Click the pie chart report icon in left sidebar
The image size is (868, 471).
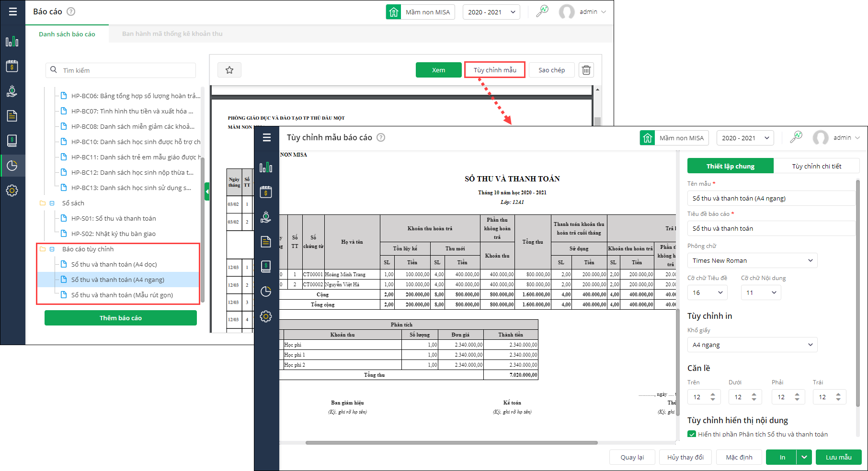click(x=12, y=166)
